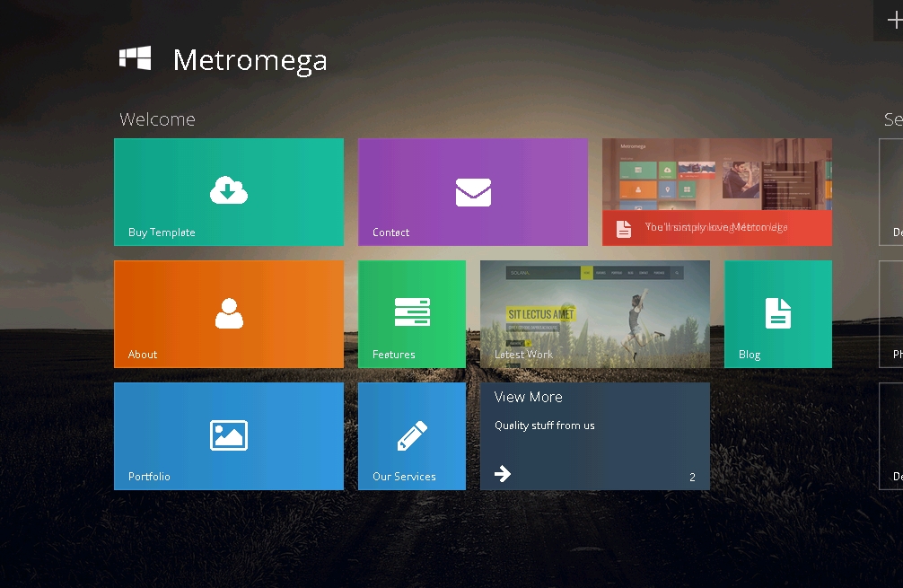Screen dimensions: 903x588
Task: Click the Portfolio label text
Action: click(x=149, y=477)
